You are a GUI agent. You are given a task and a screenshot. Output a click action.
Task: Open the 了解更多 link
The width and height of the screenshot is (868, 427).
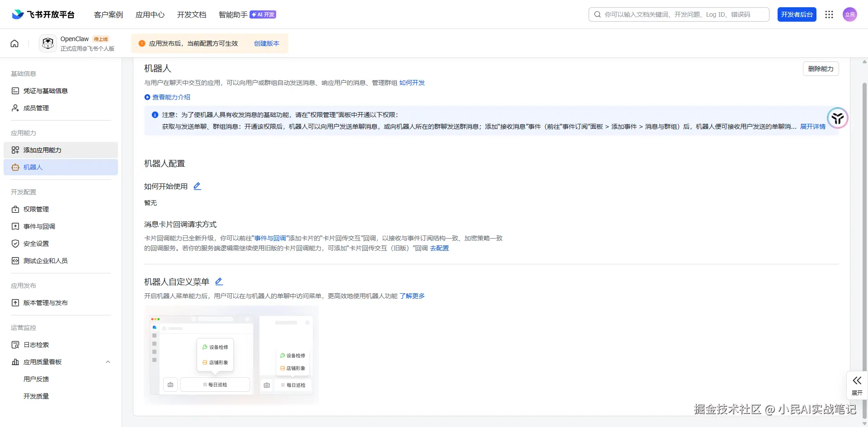(412, 296)
